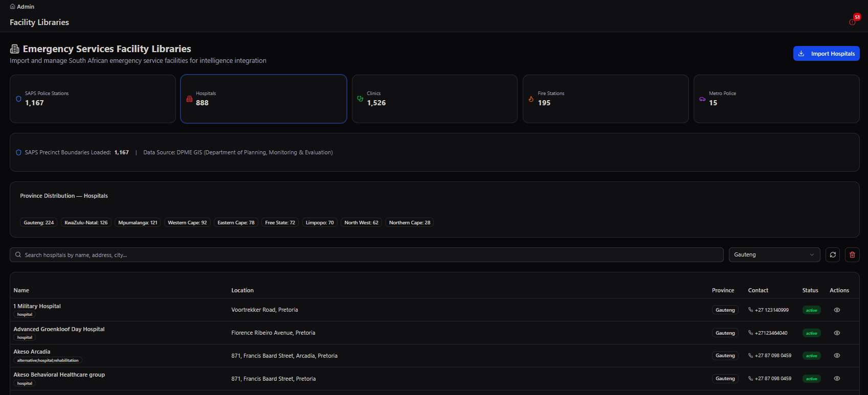Switch to the Fire Stations card

pos(606,99)
